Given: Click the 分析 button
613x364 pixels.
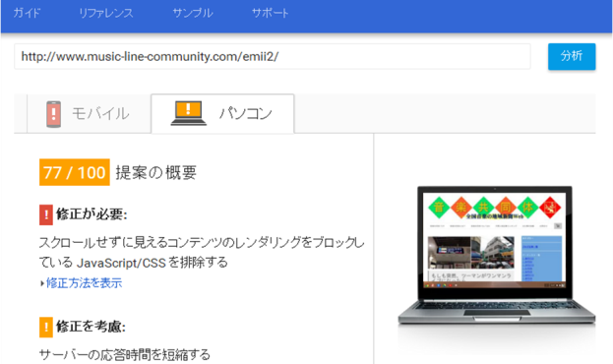Looking at the screenshot, I should [x=572, y=56].
